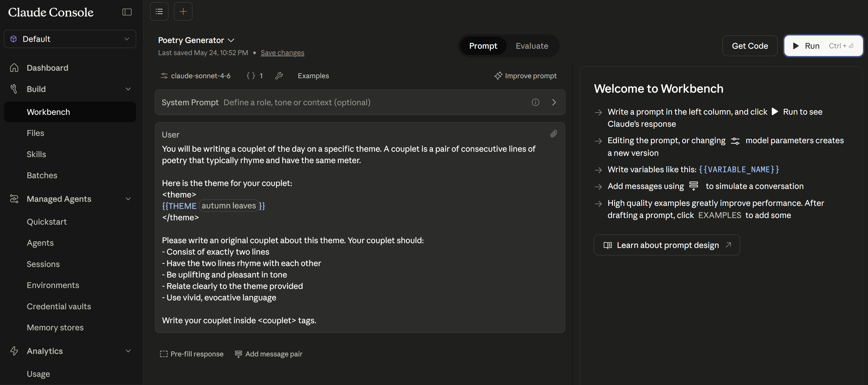Click the Dashboard home icon
Screen dimensions: 868x385
(x=14, y=68)
